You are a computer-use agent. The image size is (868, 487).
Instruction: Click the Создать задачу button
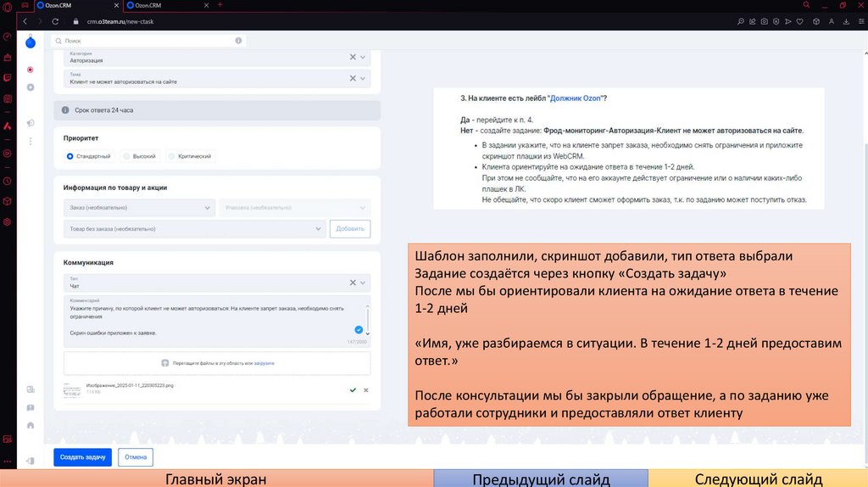tap(82, 457)
